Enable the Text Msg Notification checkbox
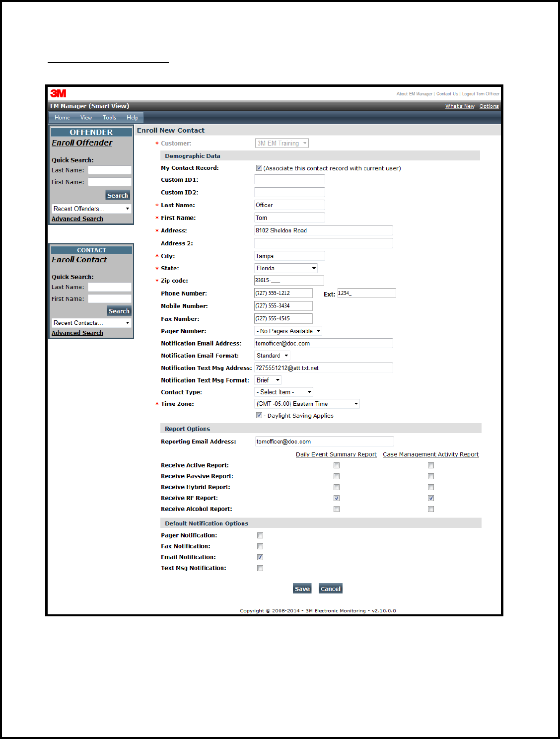Image resolution: width=560 pixels, height=739 pixels. click(x=260, y=568)
